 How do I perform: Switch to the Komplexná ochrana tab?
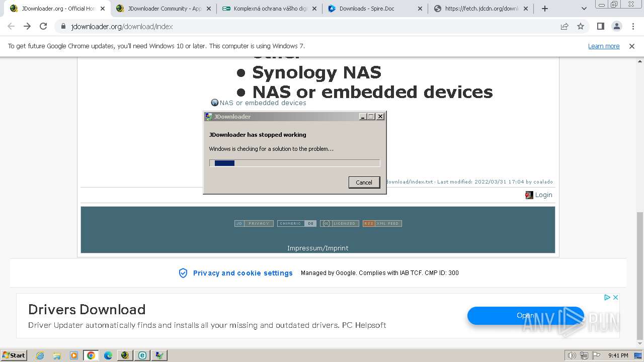pyautogui.click(x=270, y=9)
